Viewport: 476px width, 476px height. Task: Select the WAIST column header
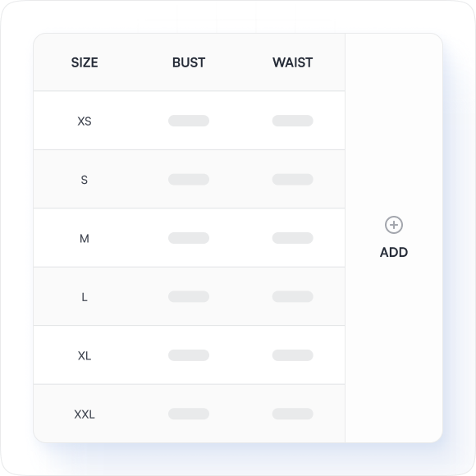[x=293, y=62]
